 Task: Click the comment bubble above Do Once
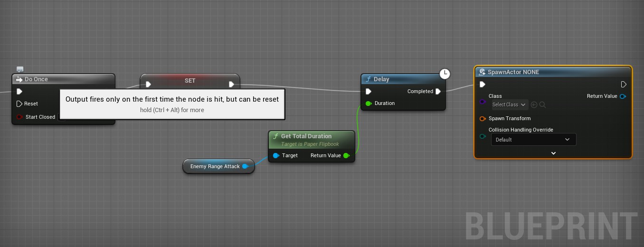20,69
